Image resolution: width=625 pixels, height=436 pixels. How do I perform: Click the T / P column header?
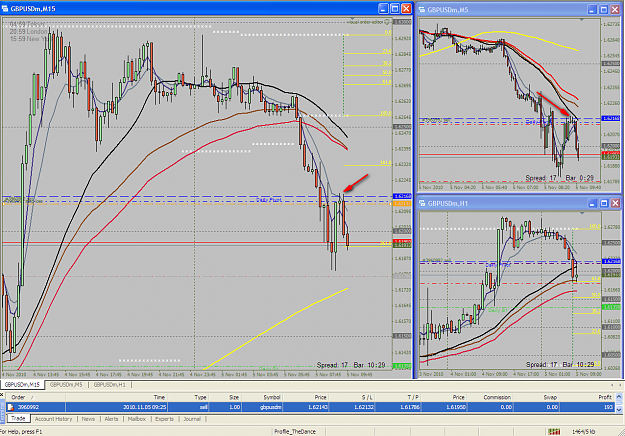[398, 397]
